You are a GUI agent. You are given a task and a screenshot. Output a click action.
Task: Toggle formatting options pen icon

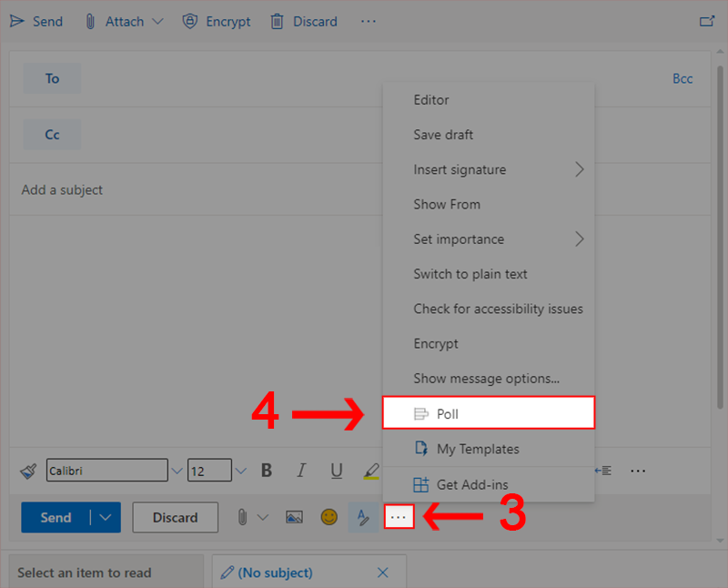click(363, 517)
